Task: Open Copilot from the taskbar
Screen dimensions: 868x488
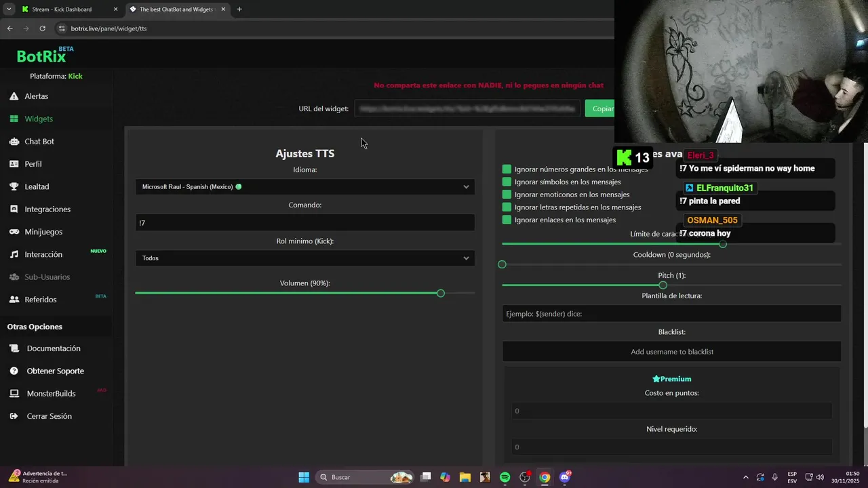Action: tap(445, 477)
